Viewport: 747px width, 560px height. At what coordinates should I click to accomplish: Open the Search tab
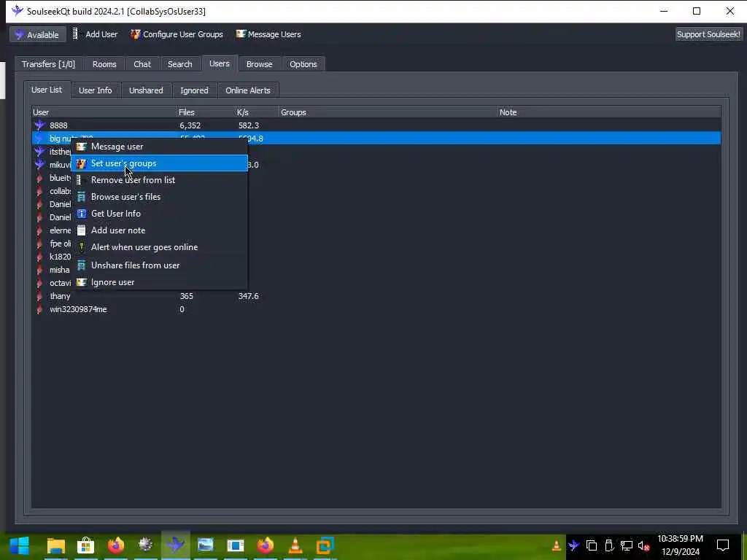pos(179,64)
